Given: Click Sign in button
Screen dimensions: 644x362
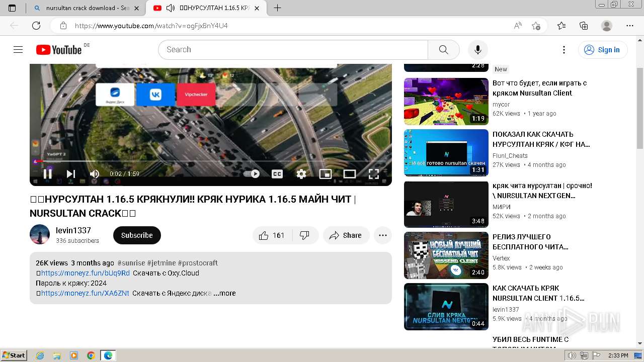Looking at the screenshot, I should [603, 50].
